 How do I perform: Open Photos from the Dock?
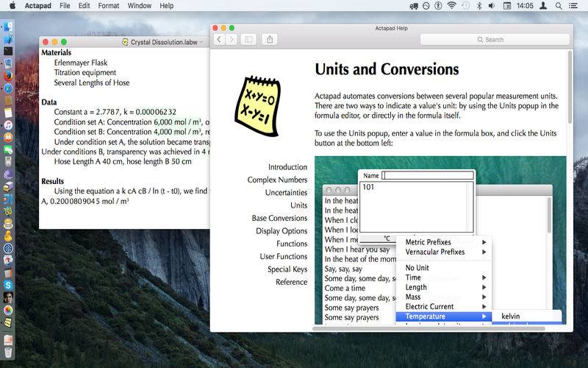point(8,310)
